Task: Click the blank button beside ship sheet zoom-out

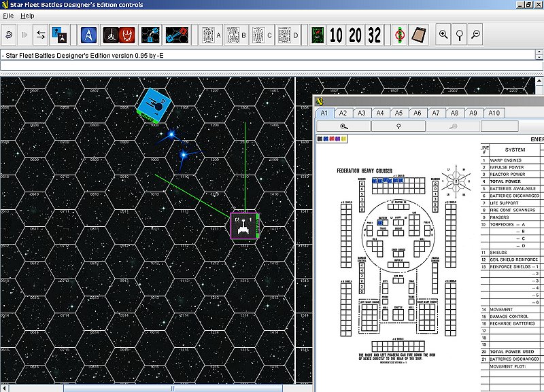Action: coord(500,126)
